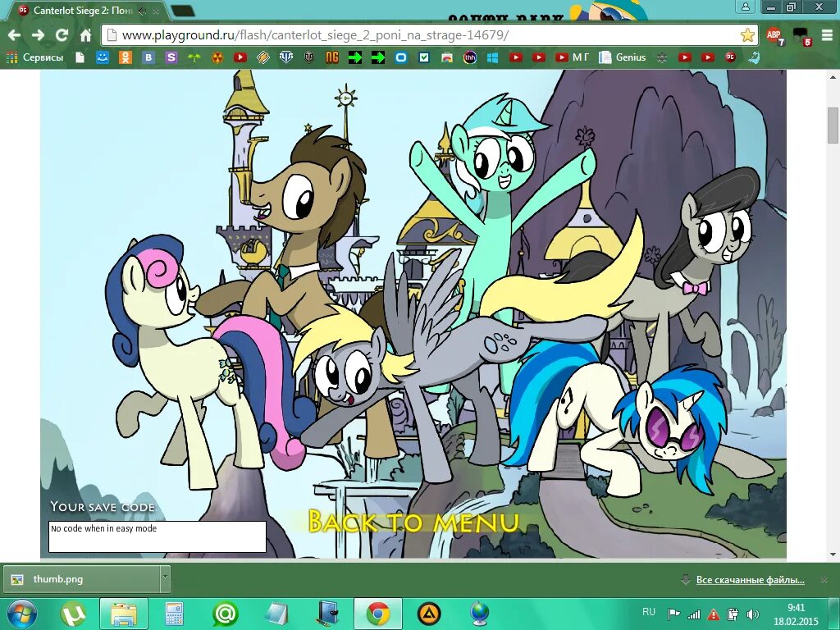Open uTorrent from the taskbar

click(x=73, y=614)
